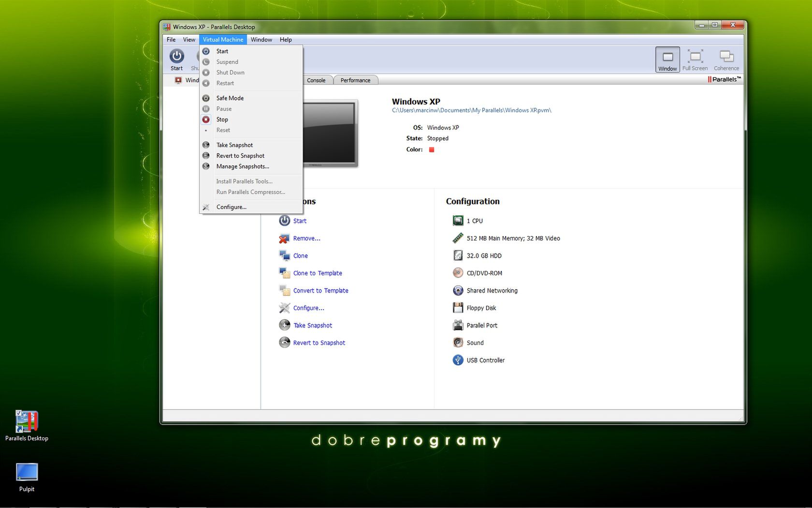Click the Revert to Snapshot icon in actions
Screen dimensions: 812x508
(285, 343)
